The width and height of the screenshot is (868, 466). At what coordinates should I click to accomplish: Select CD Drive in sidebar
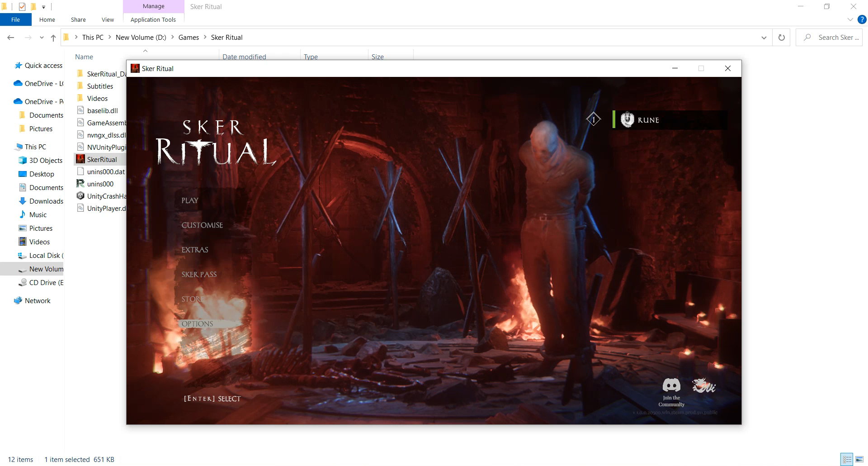[41, 283]
